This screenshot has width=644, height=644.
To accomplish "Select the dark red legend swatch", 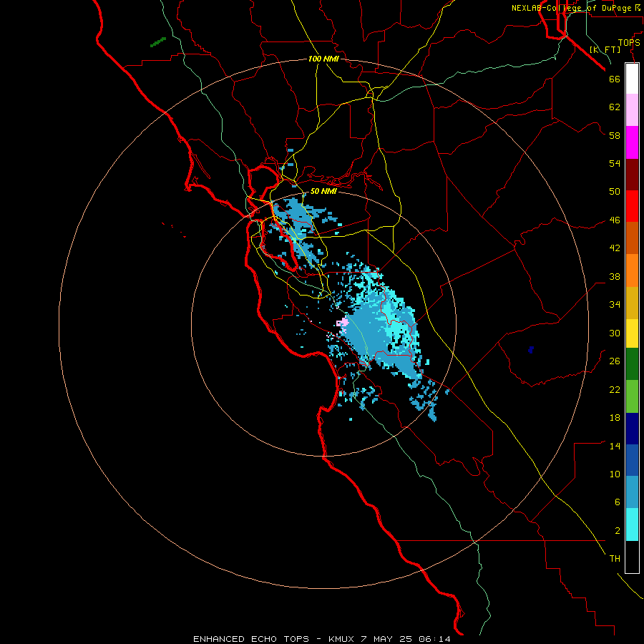I will point(632,175).
